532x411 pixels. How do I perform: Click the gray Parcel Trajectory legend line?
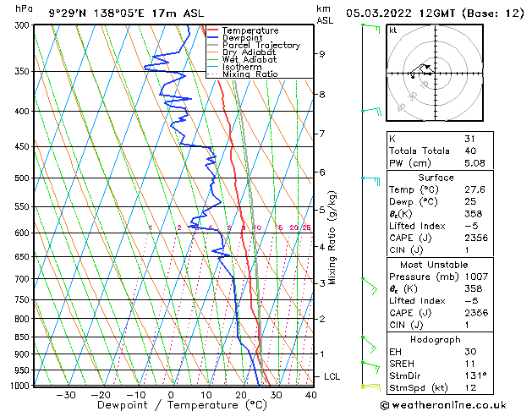(x=212, y=45)
